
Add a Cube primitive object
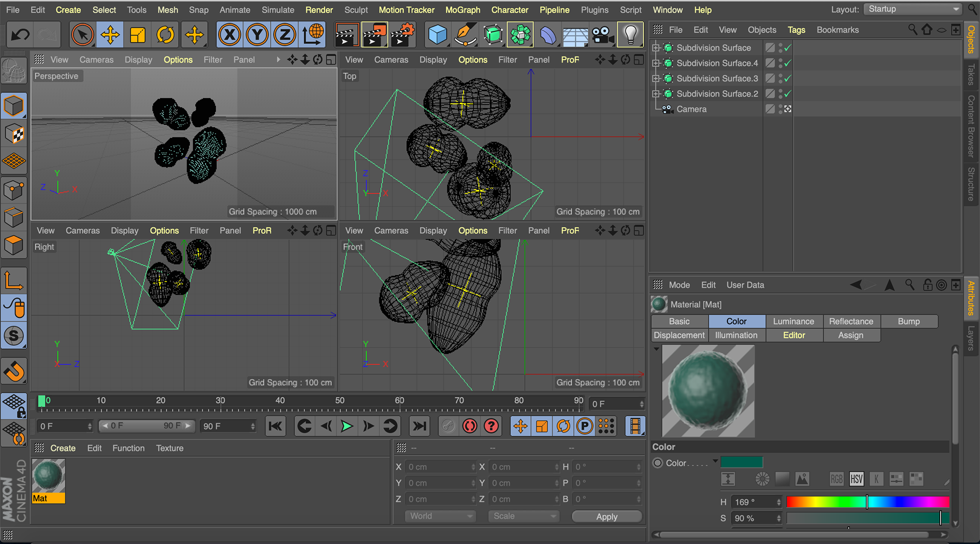click(x=437, y=35)
